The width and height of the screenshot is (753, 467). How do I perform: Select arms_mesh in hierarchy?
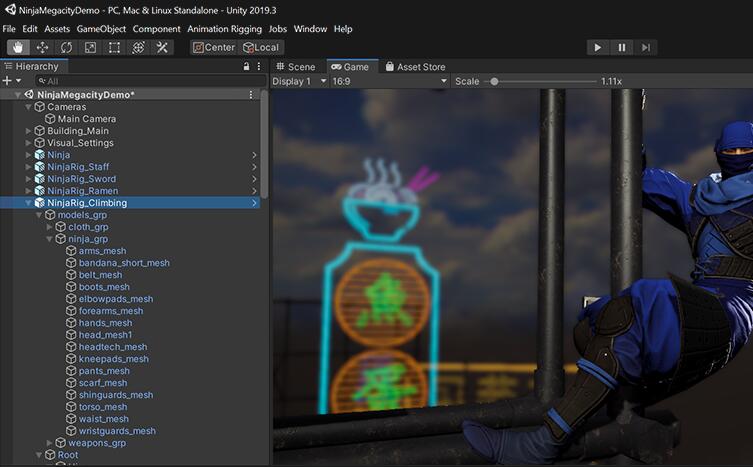102,251
